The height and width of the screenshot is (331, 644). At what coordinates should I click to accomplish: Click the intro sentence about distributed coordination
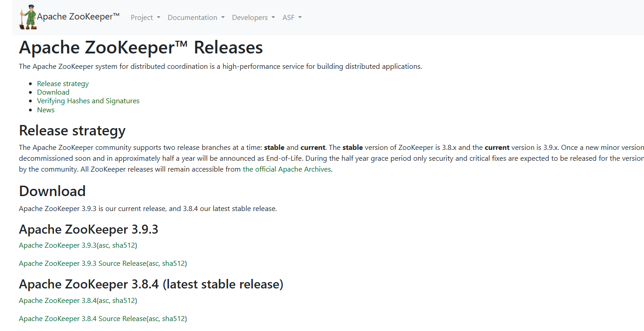point(221,67)
